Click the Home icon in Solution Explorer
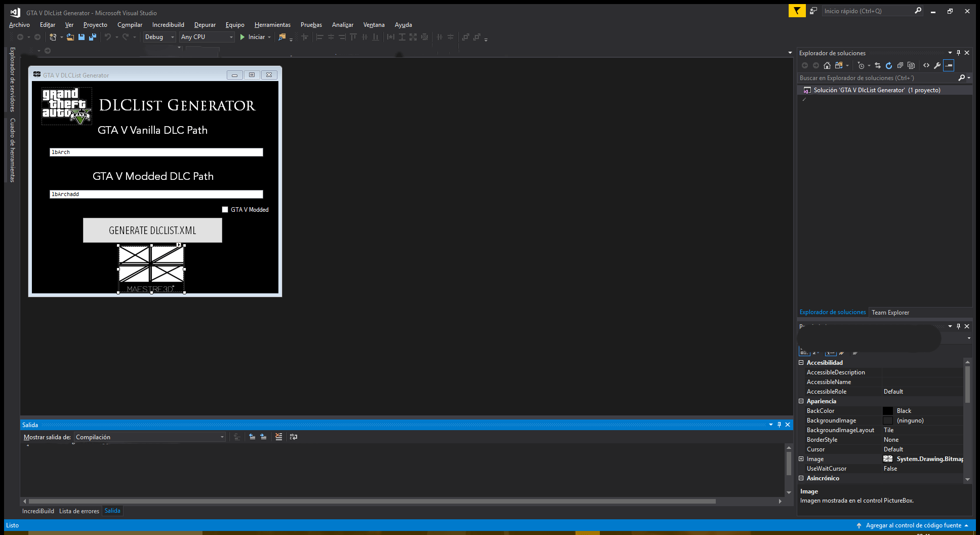The width and height of the screenshot is (980, 535). [827, 65]
